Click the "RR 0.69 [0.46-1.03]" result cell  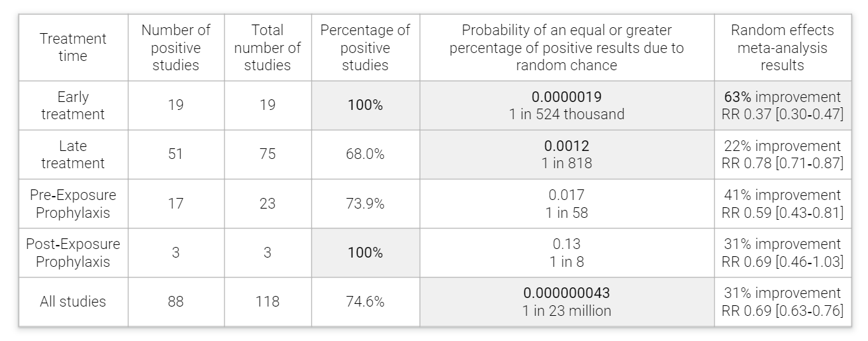pyautogui.click(x=782, y=262)
